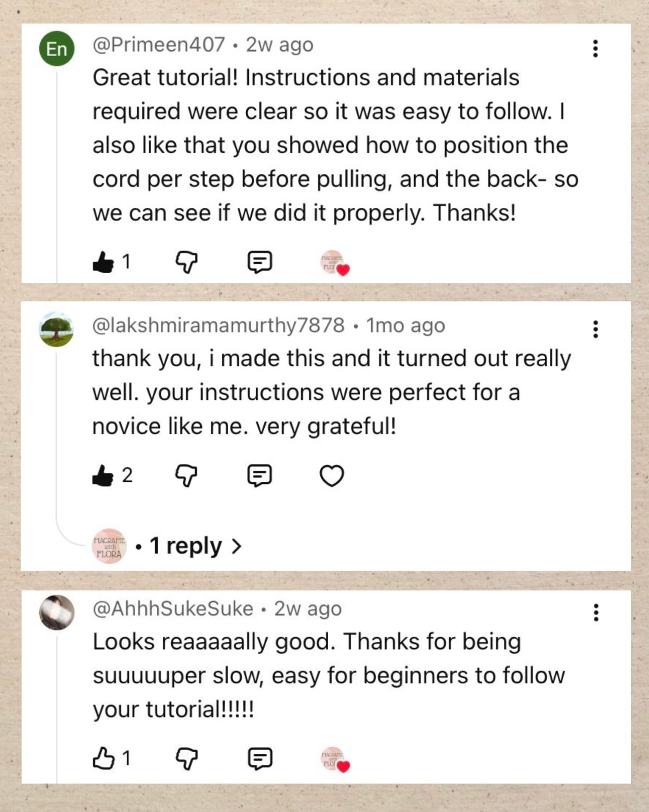Dislike the @Primeen407 comment
Image resolution: width=649 pixels, height=812 pixels.
tap(186, 262)
